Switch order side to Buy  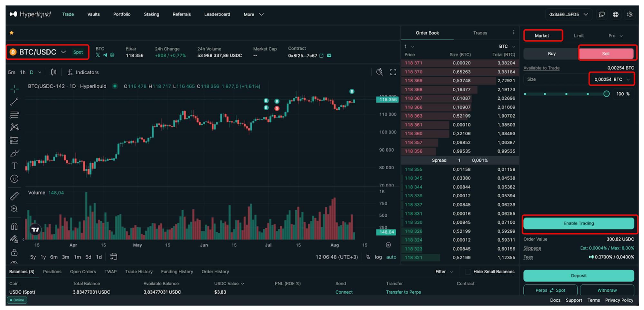pos(551,54)
